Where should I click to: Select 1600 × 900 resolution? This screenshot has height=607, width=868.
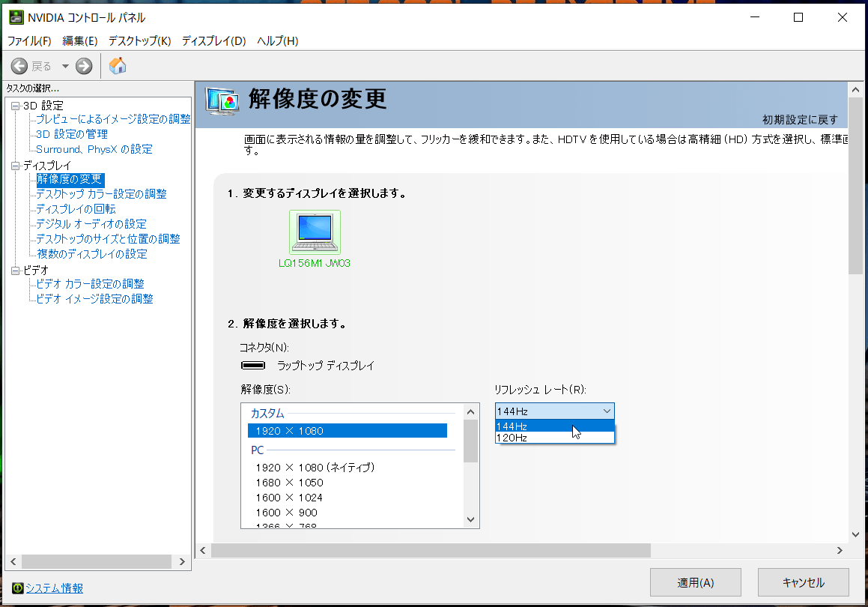coord(286,513)
